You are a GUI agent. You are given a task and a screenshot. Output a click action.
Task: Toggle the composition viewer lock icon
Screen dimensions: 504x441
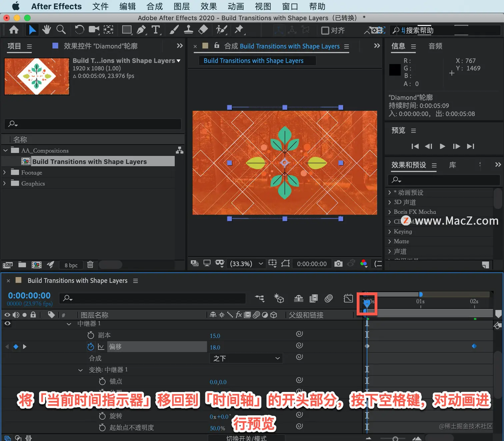(x=217, y=45)
